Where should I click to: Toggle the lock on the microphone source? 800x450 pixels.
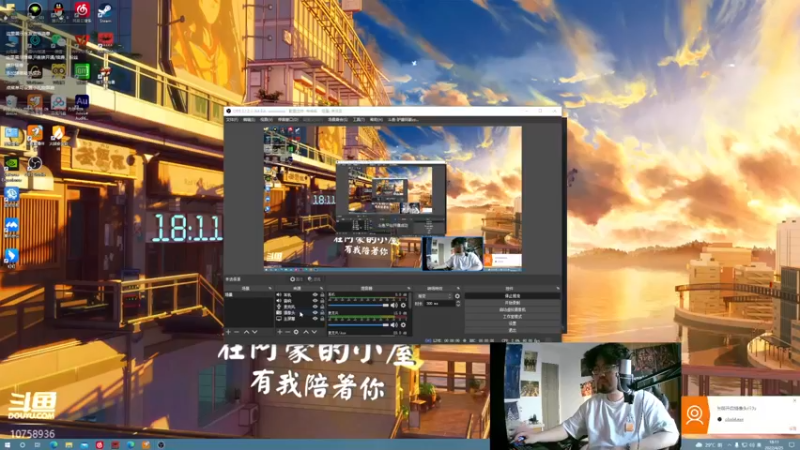(x=322, y=307)
